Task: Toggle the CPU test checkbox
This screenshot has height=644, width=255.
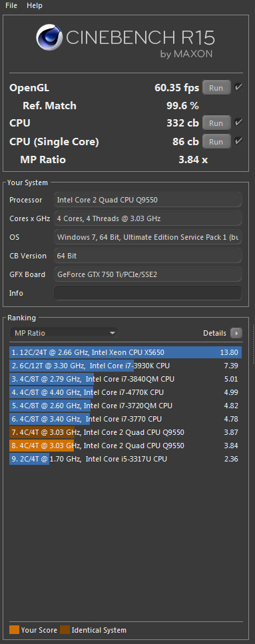Action: [238, 123]
